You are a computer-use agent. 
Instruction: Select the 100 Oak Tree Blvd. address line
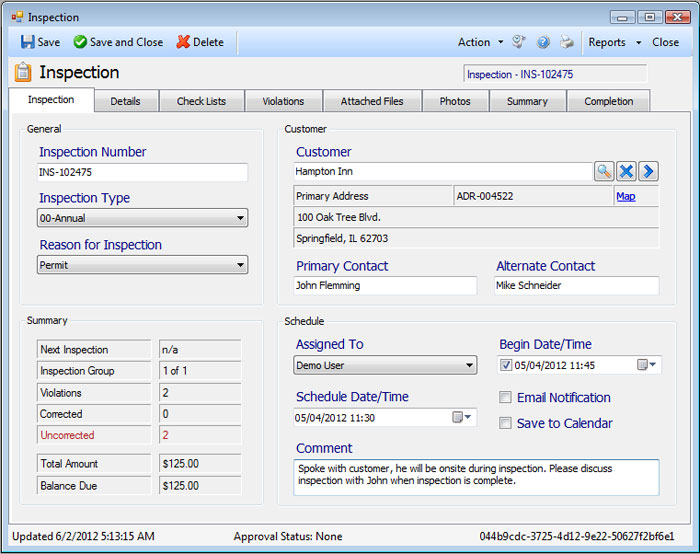point(476,217)
